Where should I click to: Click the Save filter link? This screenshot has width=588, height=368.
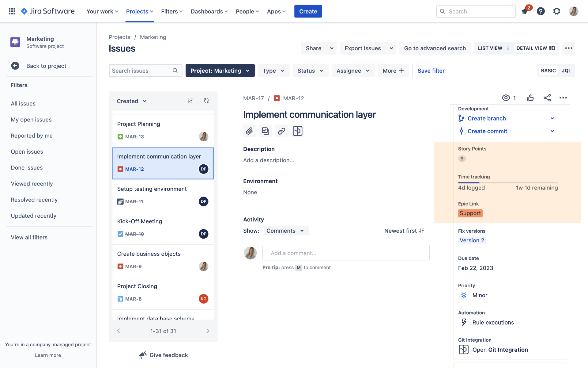click(x=431, y=71)
